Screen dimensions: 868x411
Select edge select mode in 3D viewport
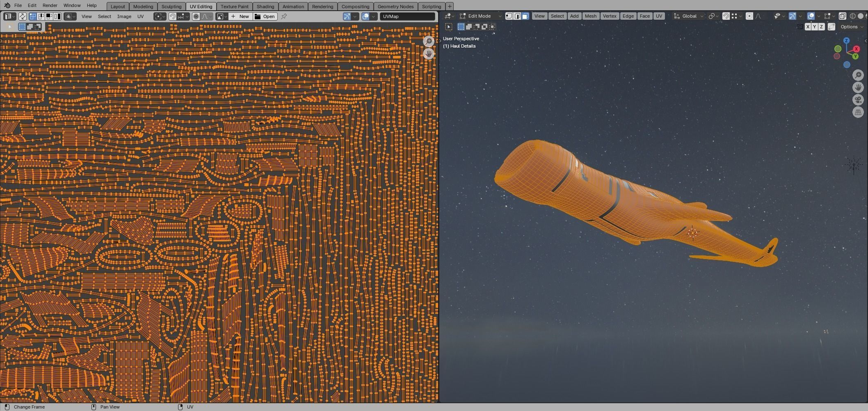point(517,16)
